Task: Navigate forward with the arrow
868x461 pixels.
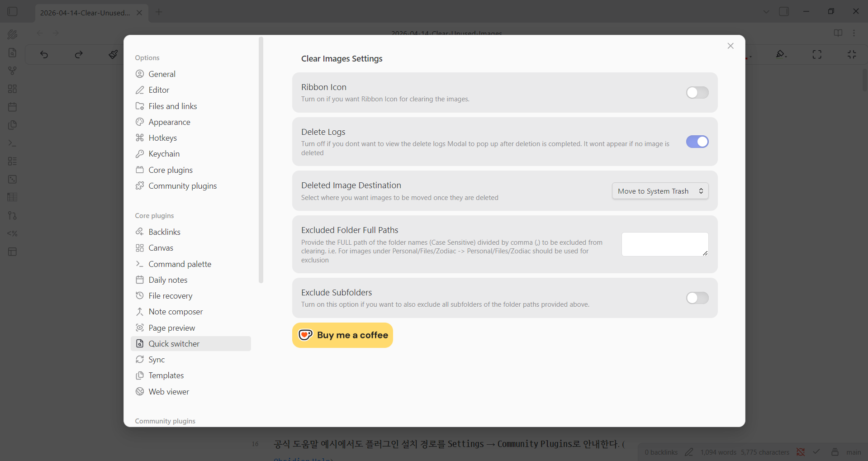Action: click(56, 33)
